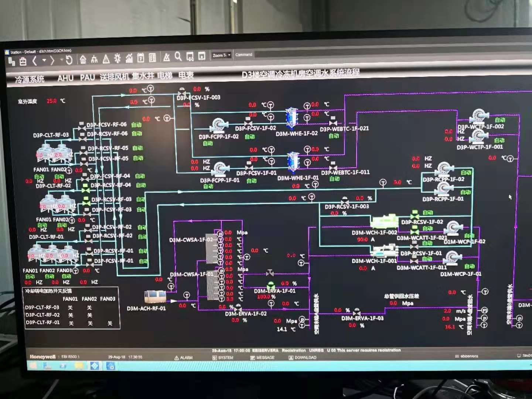Switch to 送排风机 navigation tab
Viewport: 532px width, 399px height.
[x=115, y=76]
